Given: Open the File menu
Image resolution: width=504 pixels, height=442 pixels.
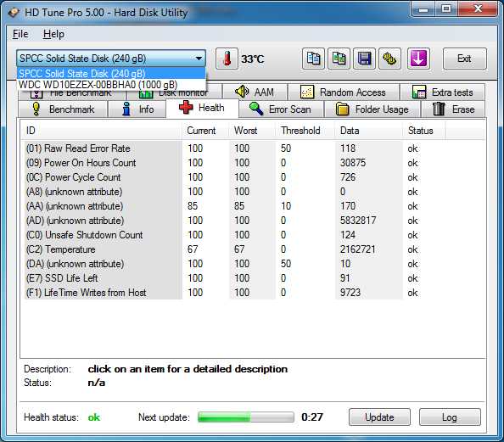Looking at the screenshot, I should point(20,34).
